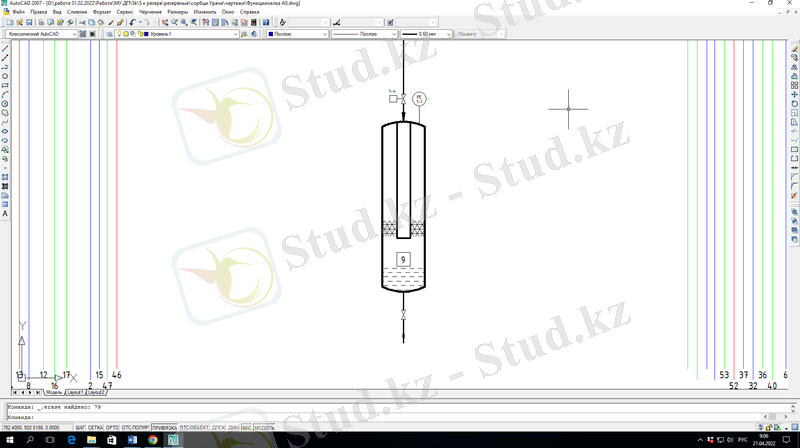The height and width of the screenshot is (448, 800).
Task: Open the Формат menu
Action: [102, 12]
